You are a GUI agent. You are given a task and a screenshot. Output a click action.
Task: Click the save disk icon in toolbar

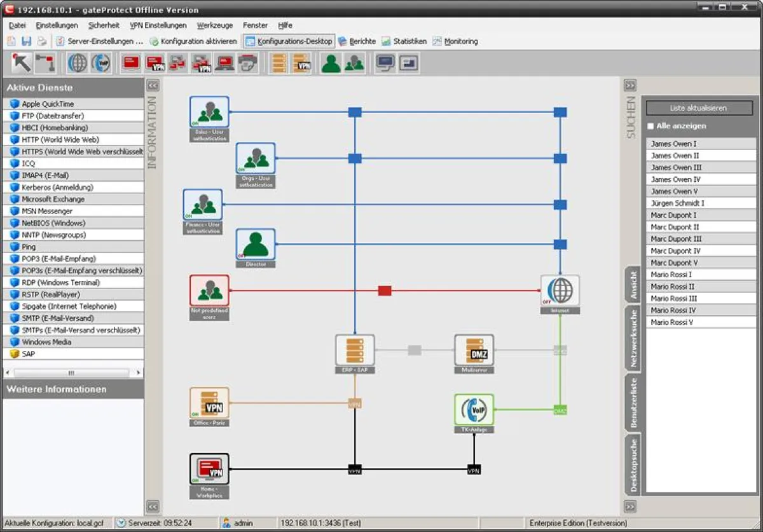point(27,41)
